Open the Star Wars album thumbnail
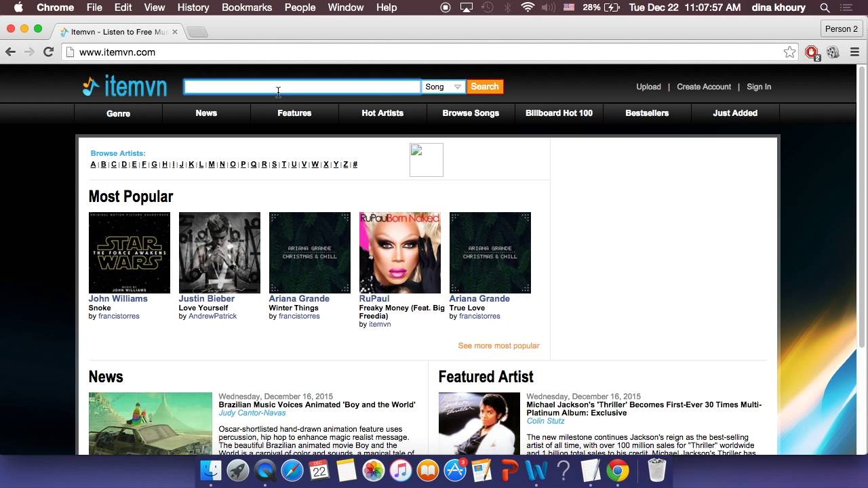The width and height of the screenshot is (868, 488). coord(130,253)
